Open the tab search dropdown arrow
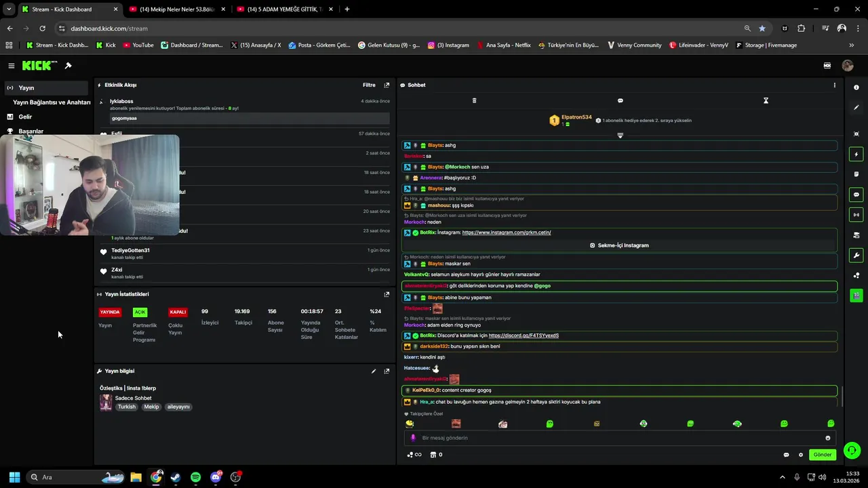Screen dimensions: 868x488 click(x=9, y=9)
